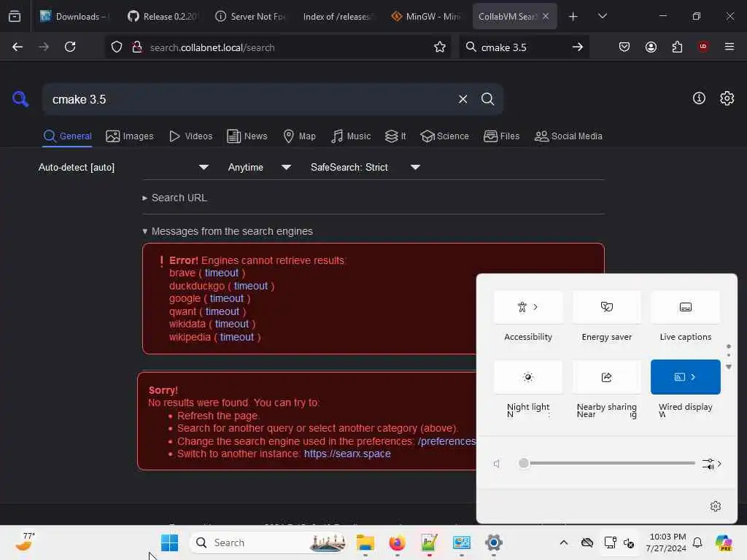
Task: Click the Save to Pocket icon
Action: tap(624, 47)
